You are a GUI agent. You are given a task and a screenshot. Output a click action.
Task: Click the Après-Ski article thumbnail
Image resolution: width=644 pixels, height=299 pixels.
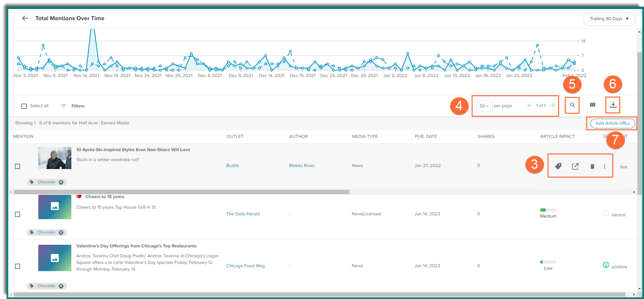[55, 158]
